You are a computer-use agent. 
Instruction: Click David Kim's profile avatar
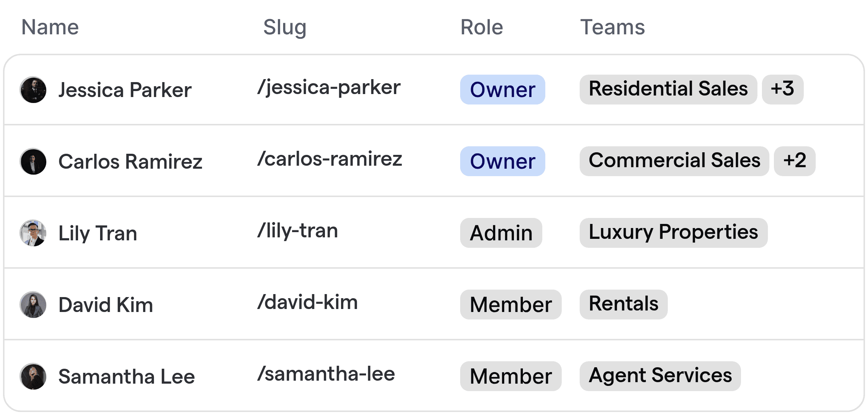click(x=33, y=305)
